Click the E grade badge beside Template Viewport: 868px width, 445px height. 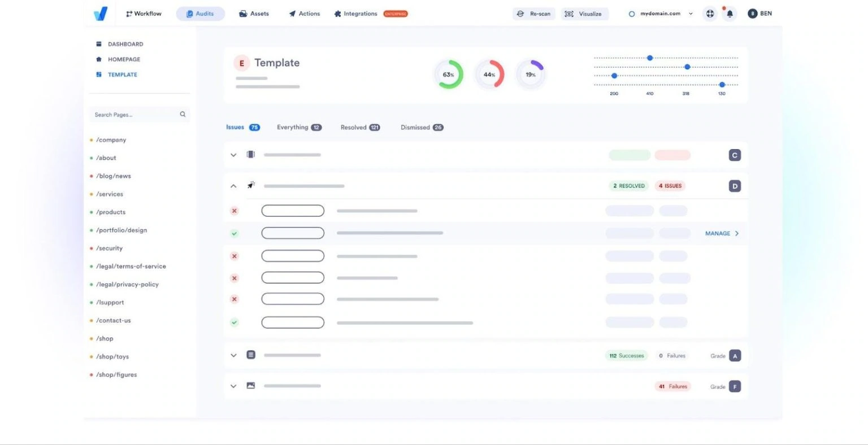[242, 63]
